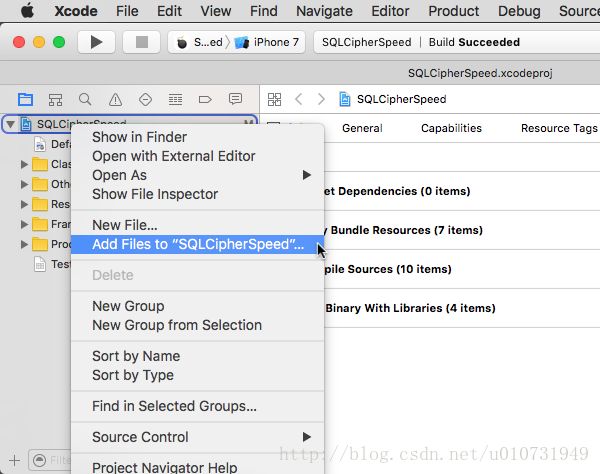Show the Issue navigator warning icon

[115, 99]
